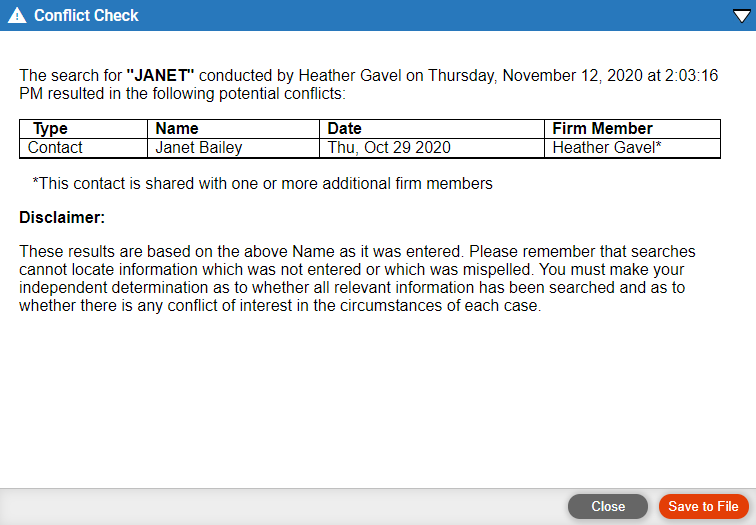This screenshot has width=756, height=525.
Task: Save conflict results with Save to File
Action: click(703, 506)
